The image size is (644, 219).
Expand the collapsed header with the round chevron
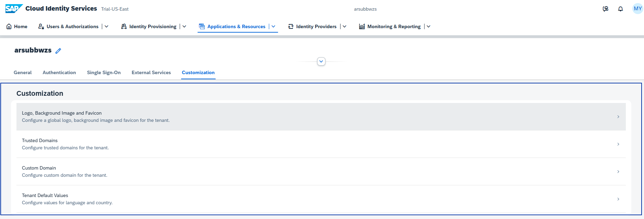coord(321,61)
